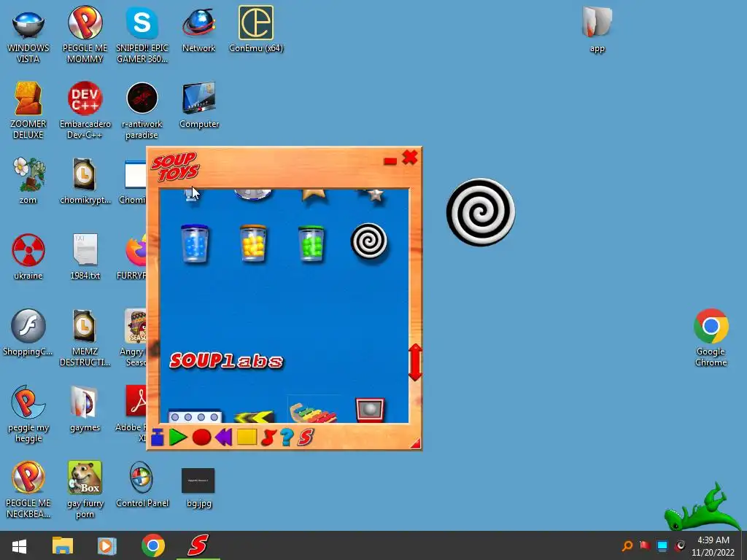The height and width of the screenshot is (560, 747).
Task: Open the Windows Start menu
Action: point(19,545)
